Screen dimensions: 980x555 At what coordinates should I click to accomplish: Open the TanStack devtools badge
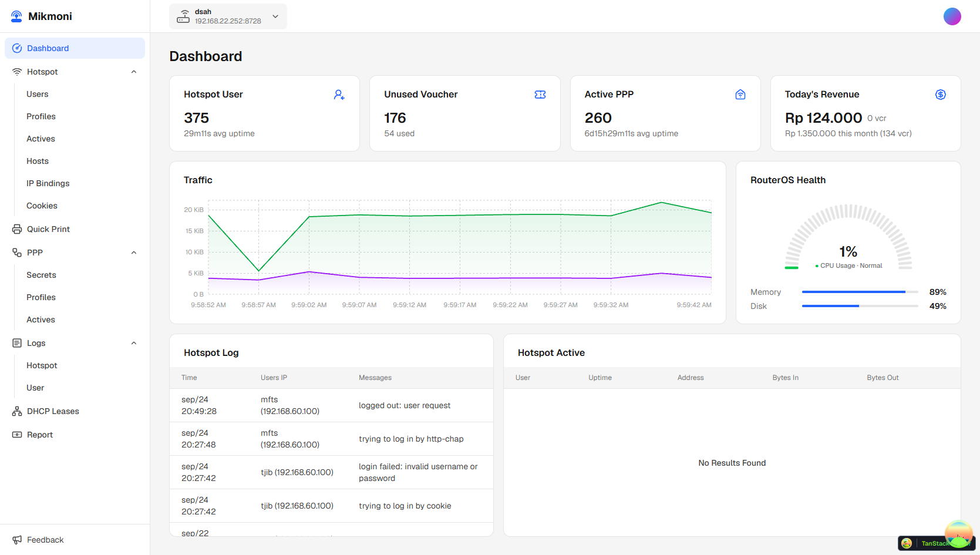click(936, 543)
